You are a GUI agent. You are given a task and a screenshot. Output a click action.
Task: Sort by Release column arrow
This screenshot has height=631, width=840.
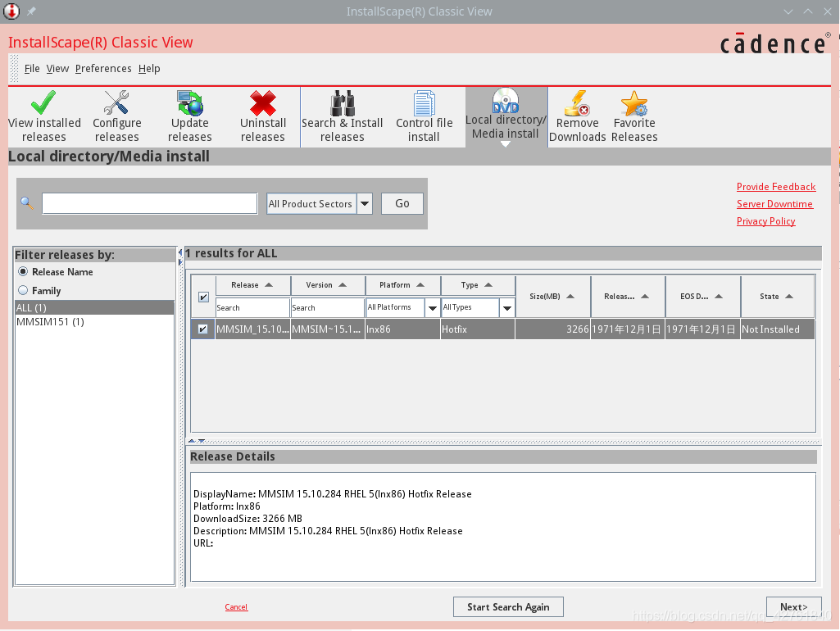tap(269, 285)
